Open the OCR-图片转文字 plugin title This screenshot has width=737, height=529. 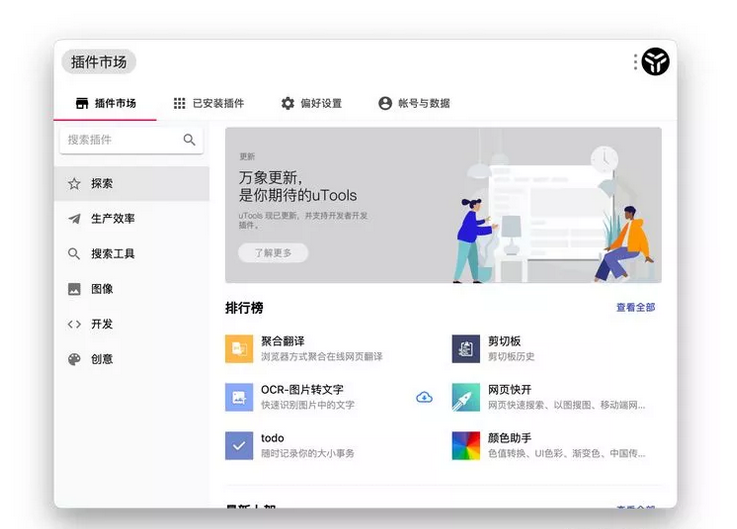point(302,390)
